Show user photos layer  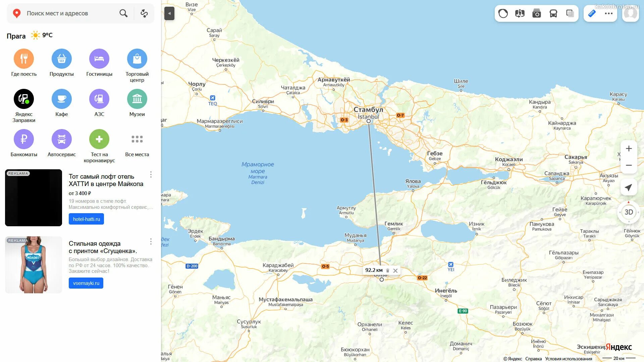[x=536, y=13]
